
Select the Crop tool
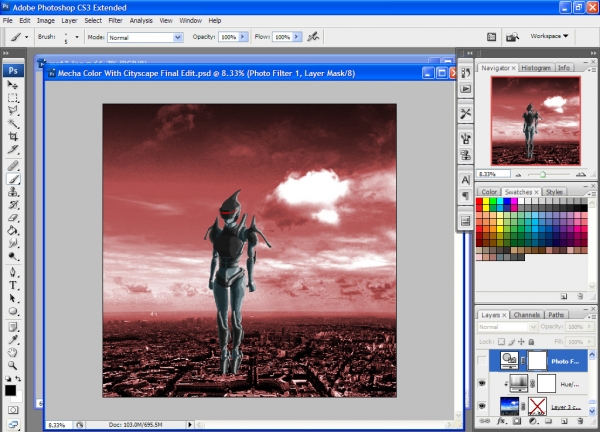coord(13,137)
